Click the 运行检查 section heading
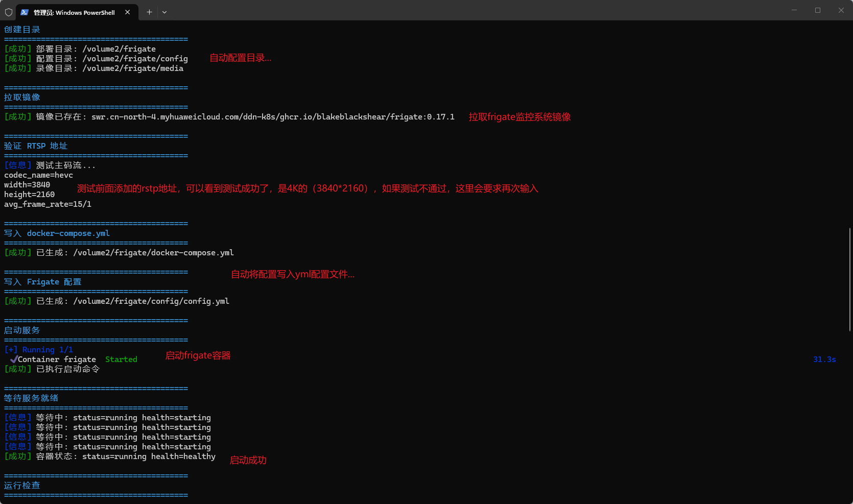This screenshot has height=504, width=853. (22, 486)
